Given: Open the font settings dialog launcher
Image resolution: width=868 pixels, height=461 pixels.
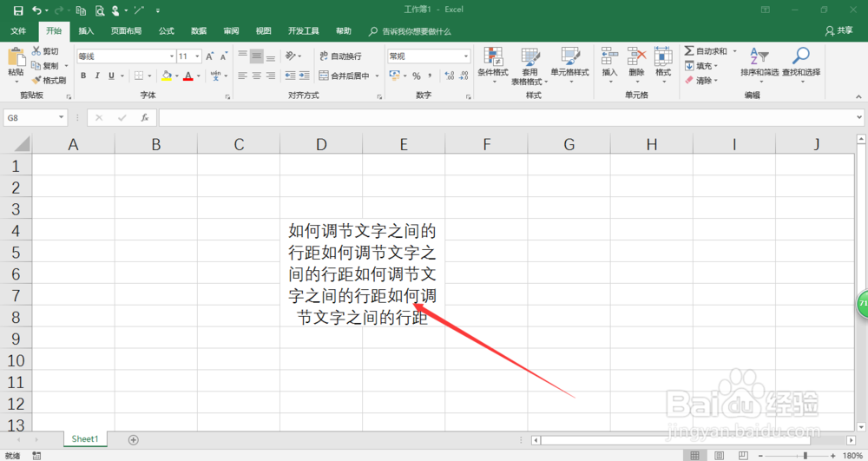Looking at the screenshot, I should [x=227, y=97].
